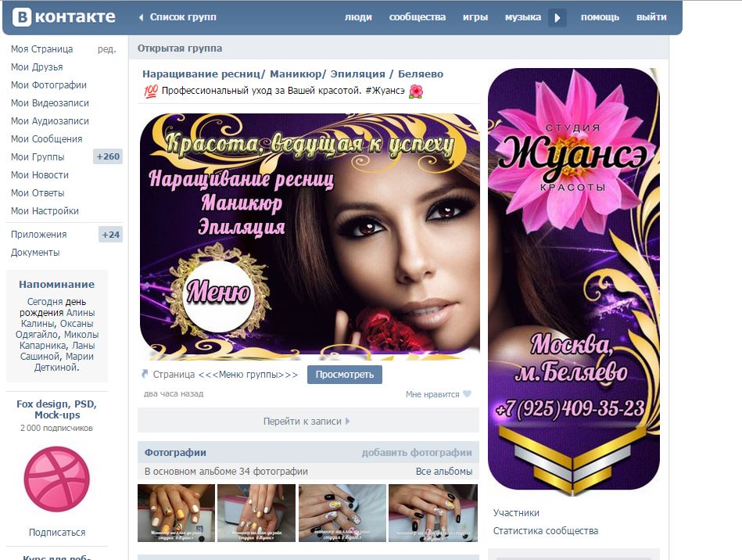
Task: Open the сообщества section
Action: tap(418, 17)
